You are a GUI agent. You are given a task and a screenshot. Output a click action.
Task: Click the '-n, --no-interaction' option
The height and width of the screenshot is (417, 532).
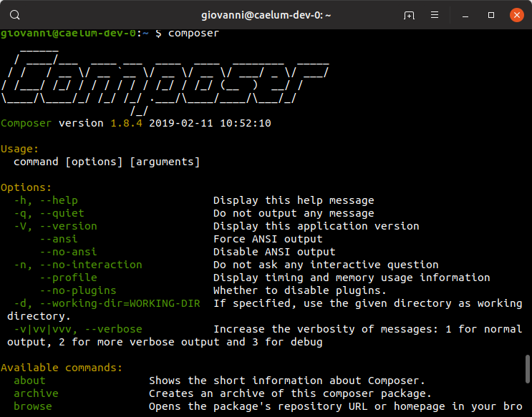pyautogui.click(x=78, y=265)
